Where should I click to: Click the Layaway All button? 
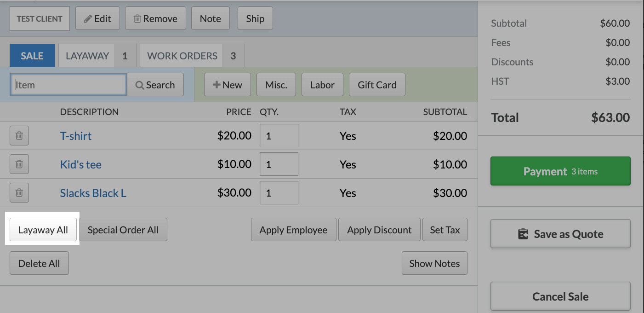pyautogui.click(x=43, y=230)
